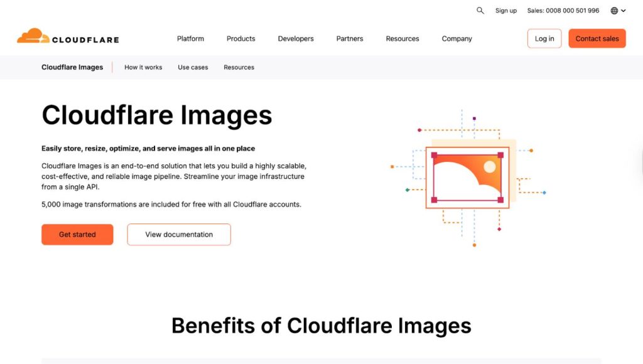Open View documentation
643x364 pixels.
(178, 234)
